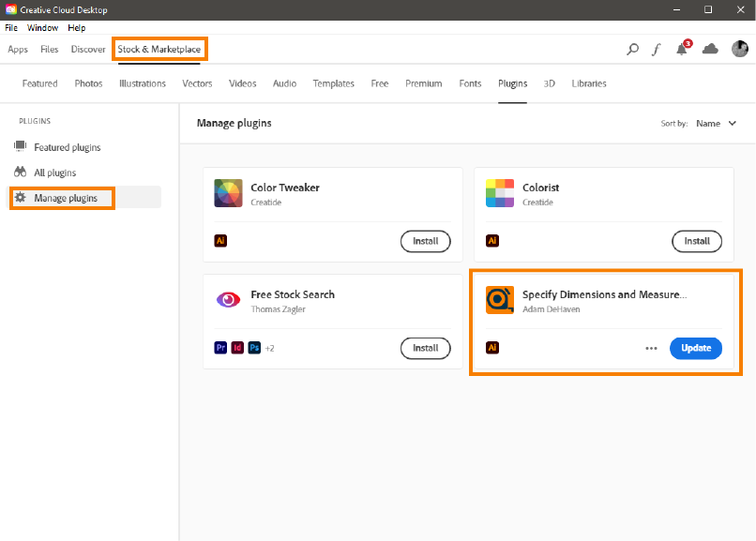
Task: Install the Color Tweaker plugin
Action: tap(425, 241)
